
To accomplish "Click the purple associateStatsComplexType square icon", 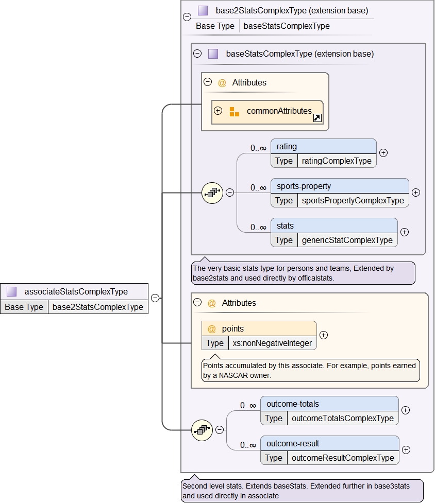I will (12, 291).
